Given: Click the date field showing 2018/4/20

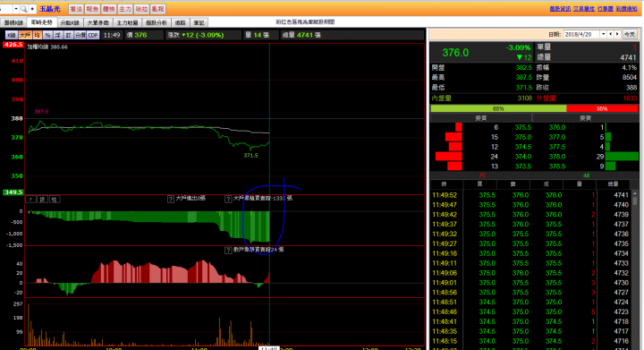Looking at the screenshot, I should (x=582, y=34).
